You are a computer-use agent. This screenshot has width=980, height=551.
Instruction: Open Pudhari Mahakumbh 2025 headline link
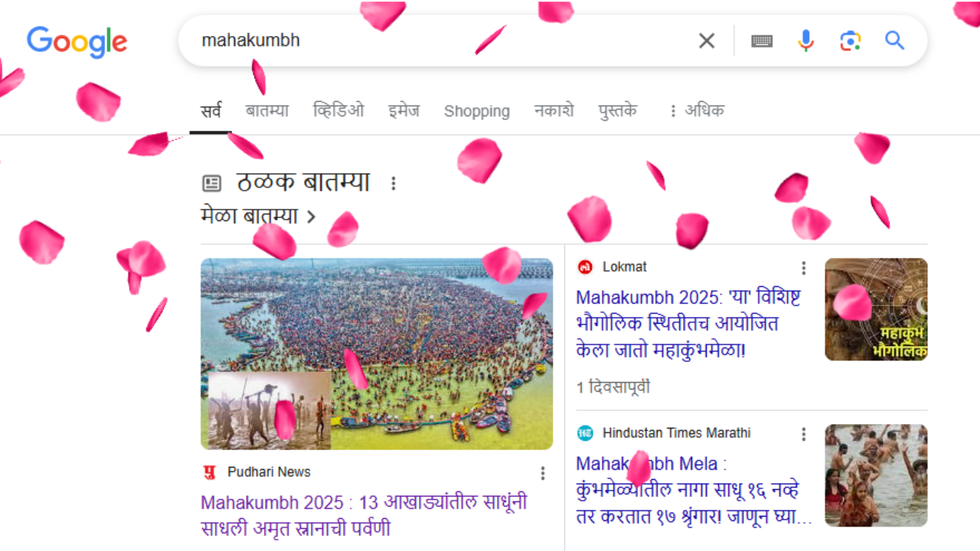(364, 516)
